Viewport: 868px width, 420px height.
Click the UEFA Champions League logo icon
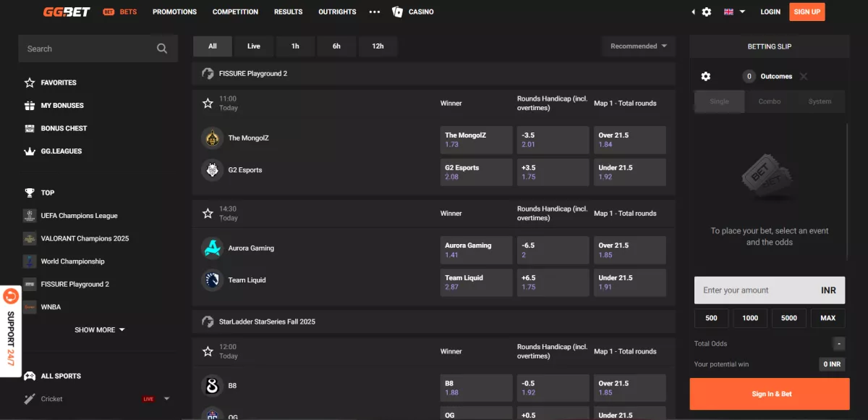click(x=30, y=215)
